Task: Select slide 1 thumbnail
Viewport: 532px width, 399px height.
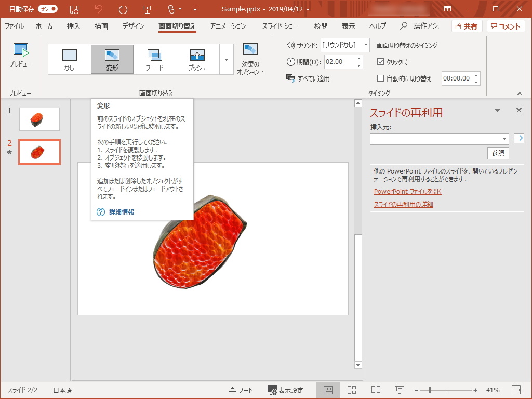Action: (39, 119)
